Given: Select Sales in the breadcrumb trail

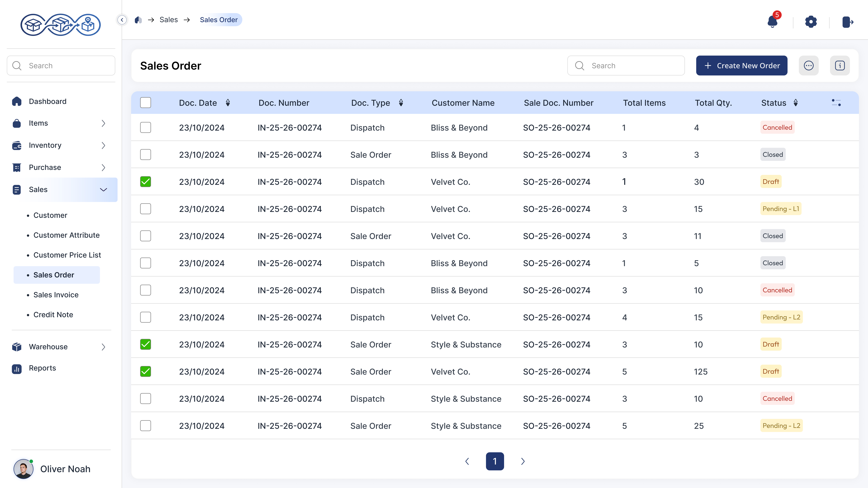Looking at the screenshot, I should pyautogui.click(x=169, y=20).
